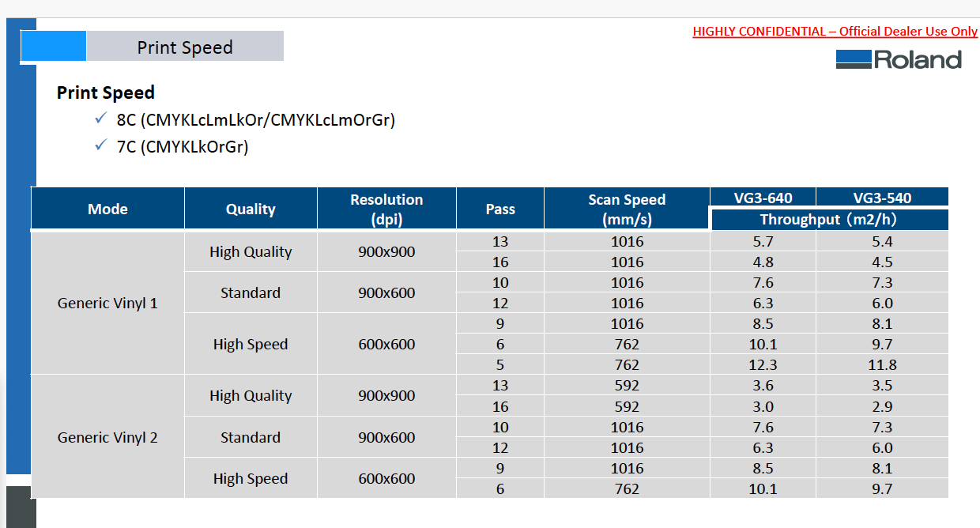The width and height of the screenshot is (980, 528).
Task: Click the 4.8 throughput value
Action: tap(763, 262)
